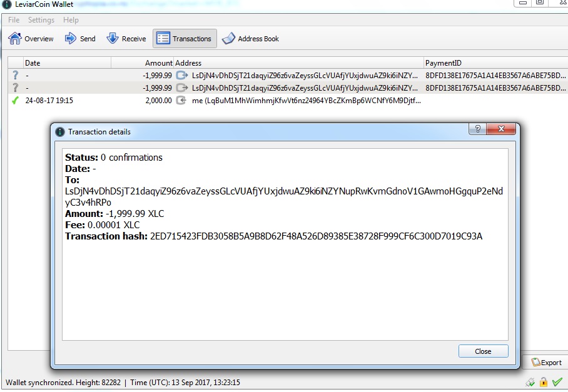Sort by the PaymentID column header

[495, 63]
